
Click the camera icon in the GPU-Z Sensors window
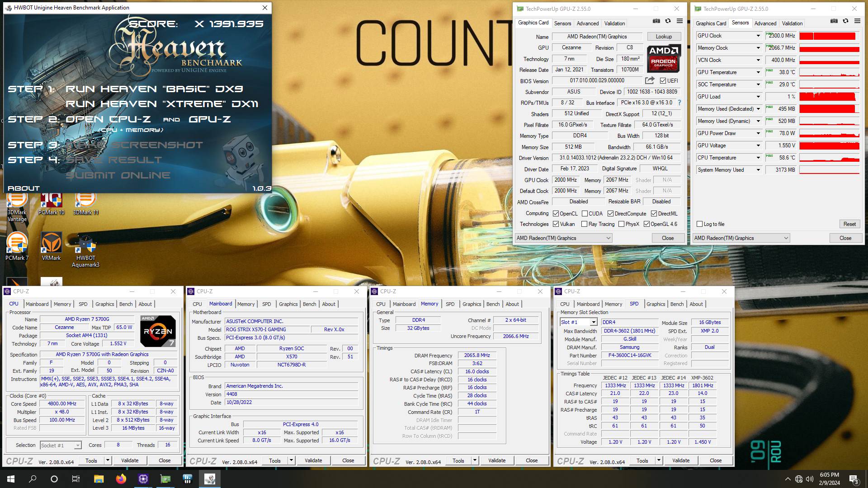[834, 21]
